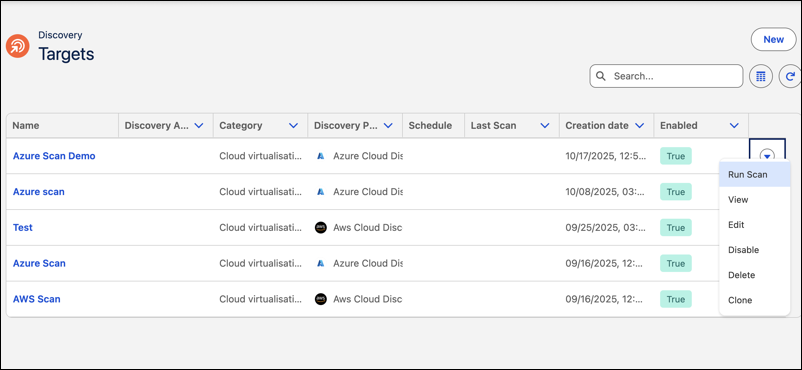Click the Discovery breadcrumb label
This screenshot has width=802, height=370.
click(x=60, y=35)
